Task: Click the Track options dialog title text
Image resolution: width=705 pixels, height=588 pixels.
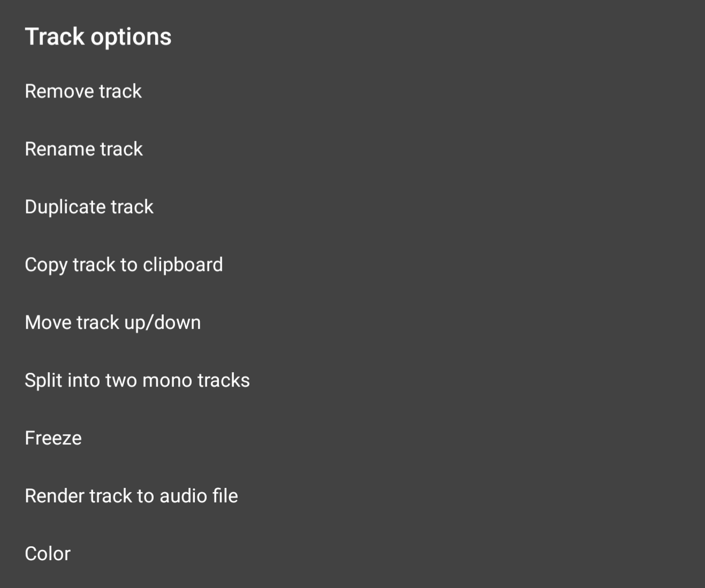Action: pos(98,37)
